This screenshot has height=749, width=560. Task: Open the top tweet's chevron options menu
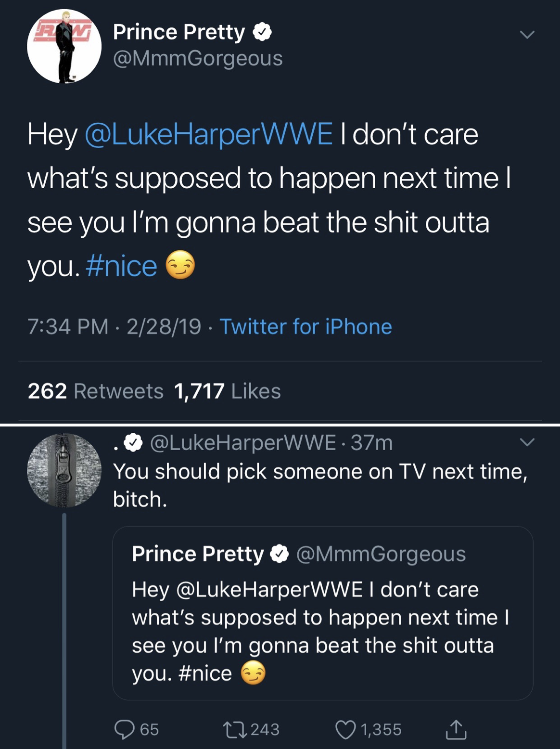(527, 35)
